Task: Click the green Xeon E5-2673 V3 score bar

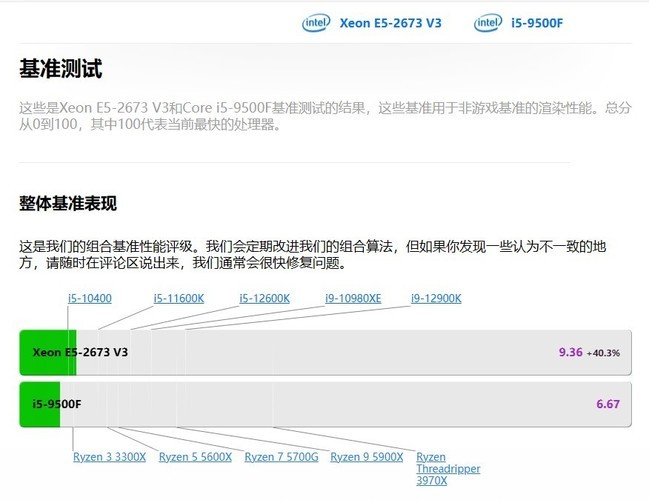Action: point(48,353)
